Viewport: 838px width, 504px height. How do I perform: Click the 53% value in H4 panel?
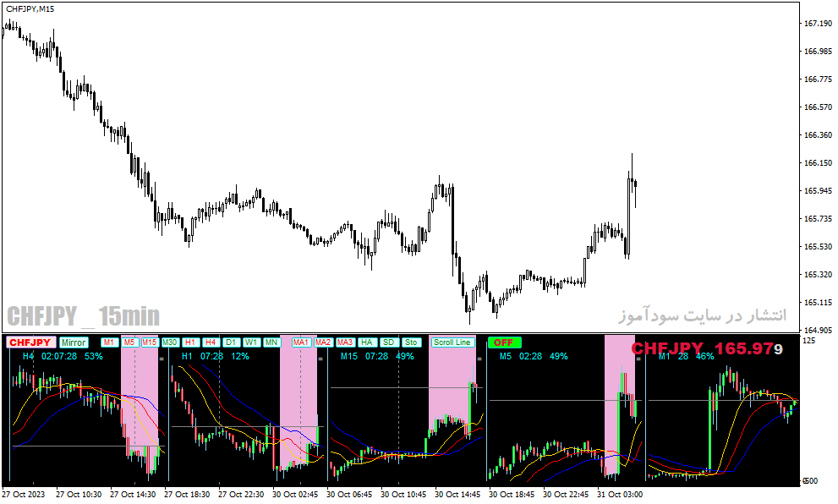click(94, 356)
